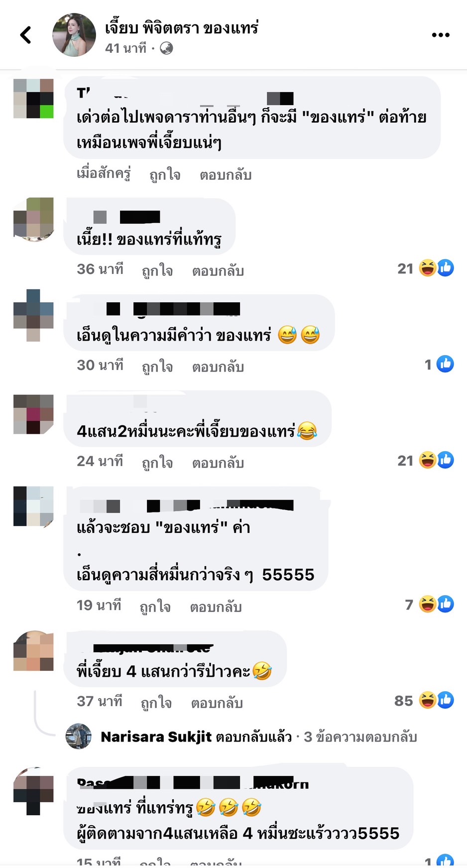
Task: Like the comment posted เมื่อสักครู่
Action: point(165,175)
